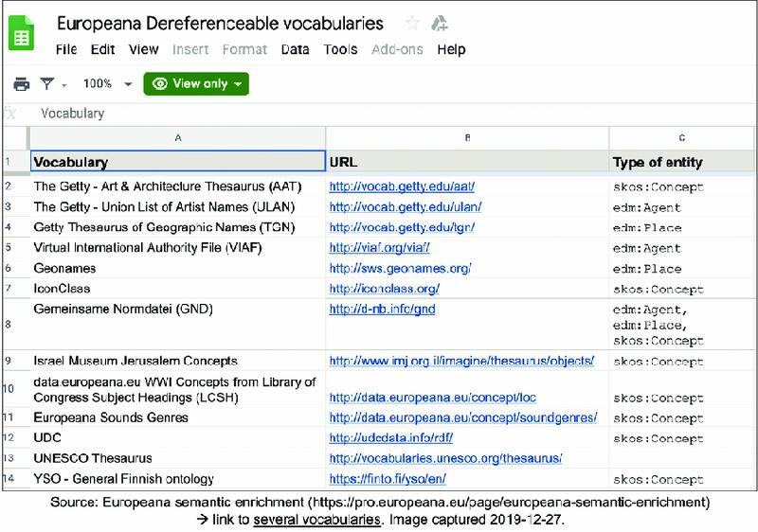The image size is (758, 532).
Task: Open the Insert menu
Action: (x=190, y=49)
